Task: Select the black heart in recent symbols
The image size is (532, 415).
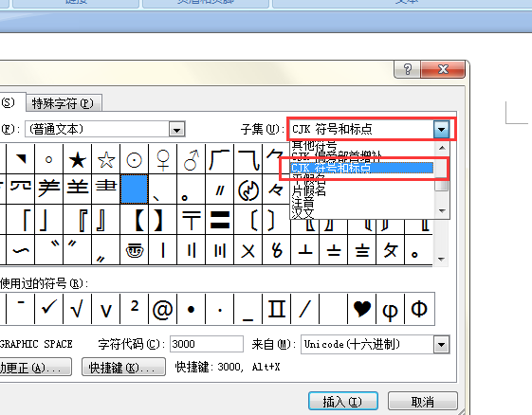Action: 362,309
